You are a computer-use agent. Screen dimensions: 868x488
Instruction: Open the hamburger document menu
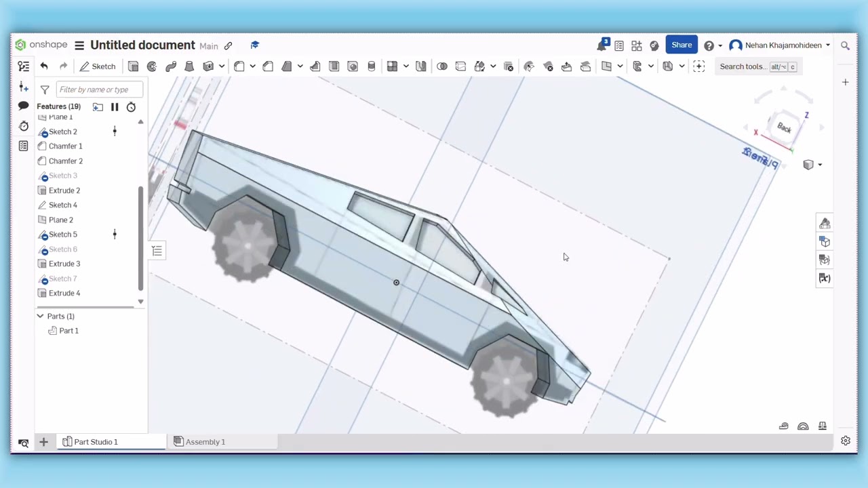79,45
